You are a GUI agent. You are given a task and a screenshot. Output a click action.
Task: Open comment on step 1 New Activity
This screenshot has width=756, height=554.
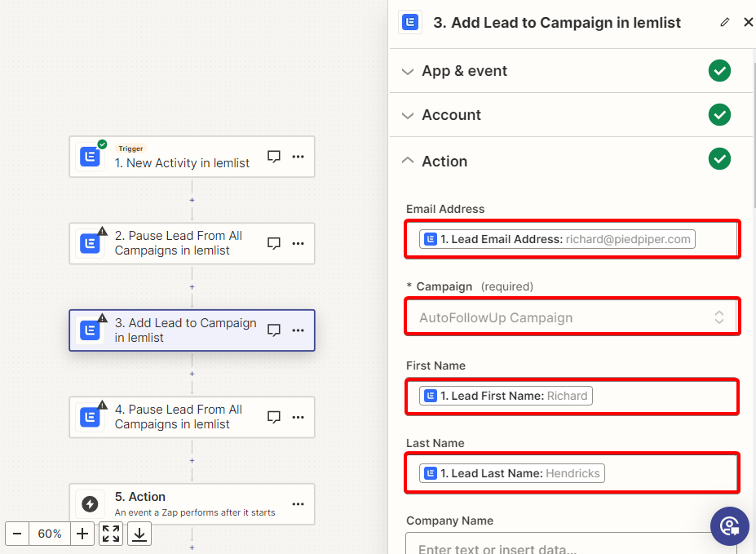(274, 156)
